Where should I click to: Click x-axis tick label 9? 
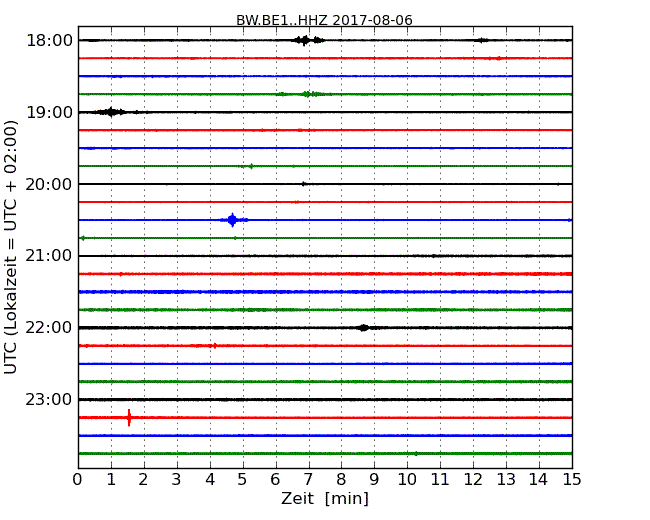point(374,479)
